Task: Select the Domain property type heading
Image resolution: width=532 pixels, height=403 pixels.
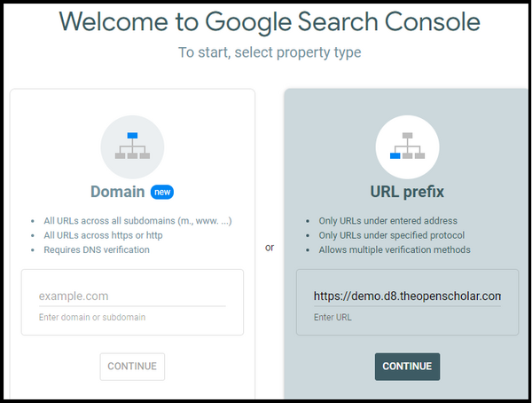Action: (118, 192)
